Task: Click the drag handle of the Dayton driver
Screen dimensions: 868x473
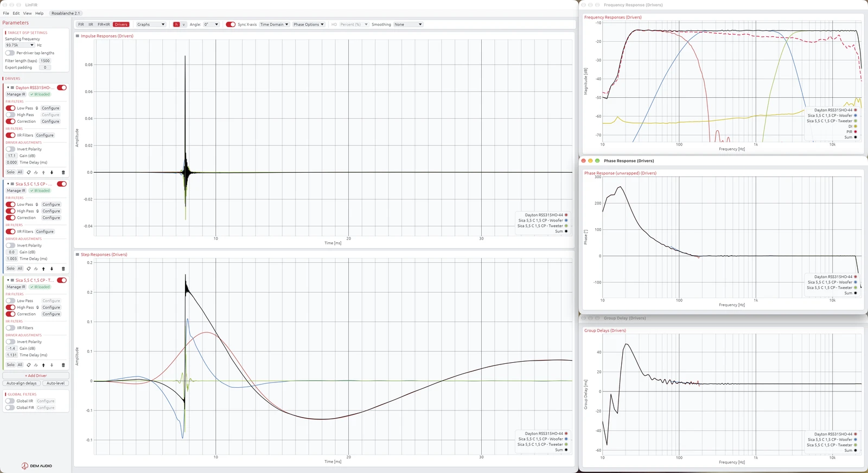Action: [x=12, y=87]
